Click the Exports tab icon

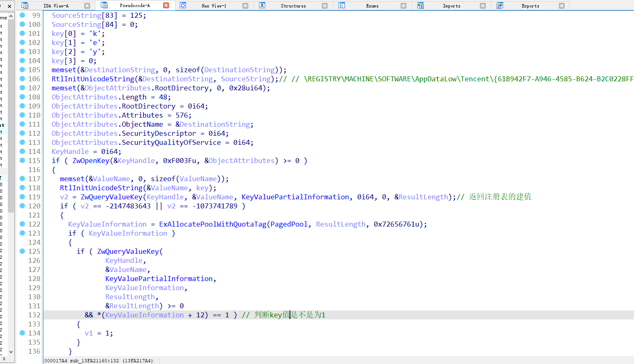499,5
